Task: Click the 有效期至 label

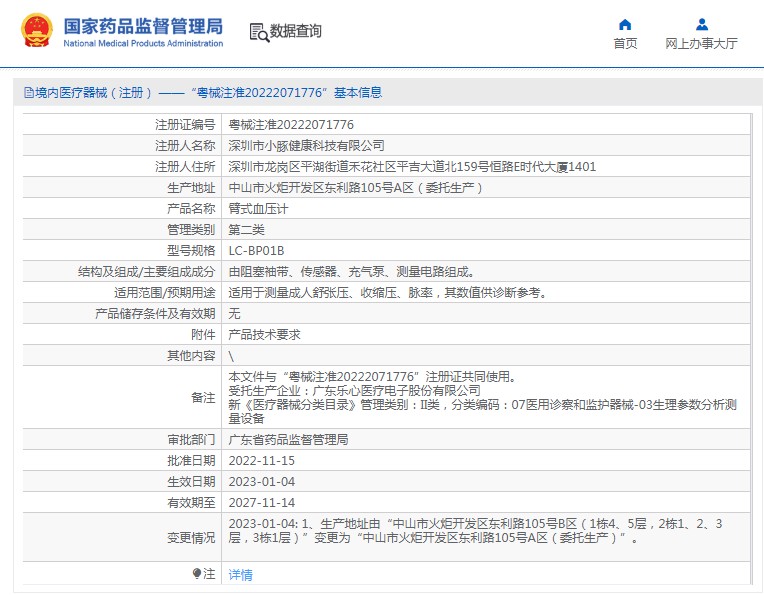Action: click(x=191, y=502)
